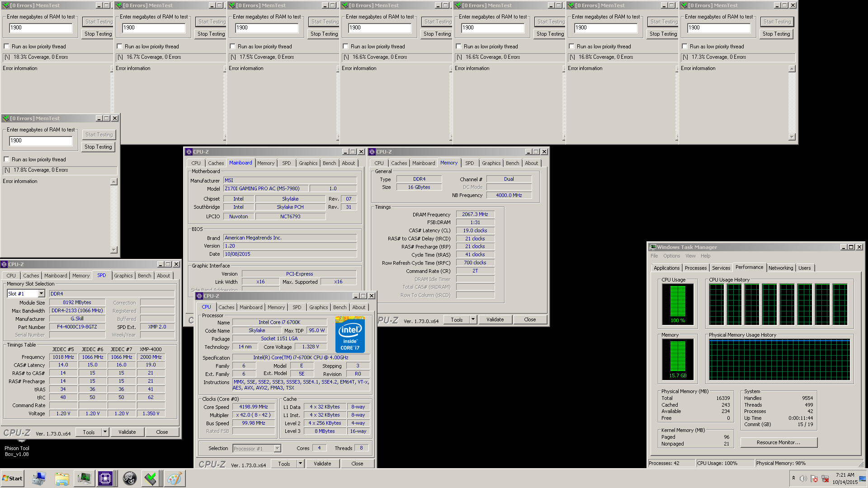The height and width of the screenshot is (488, 868).
Task: Click title icon of the 17.5% coverage MemTest
Action: (x=231, y=5)
